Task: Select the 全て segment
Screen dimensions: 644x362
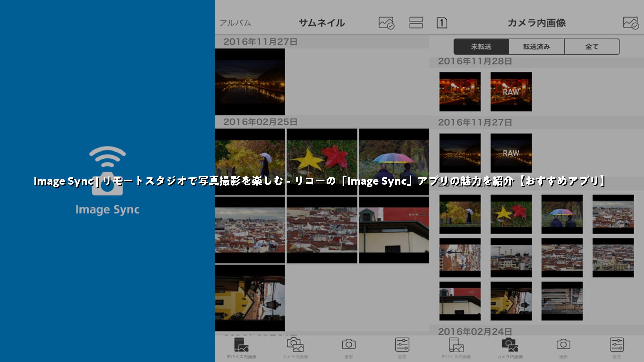Action: [x=592, y=47]
